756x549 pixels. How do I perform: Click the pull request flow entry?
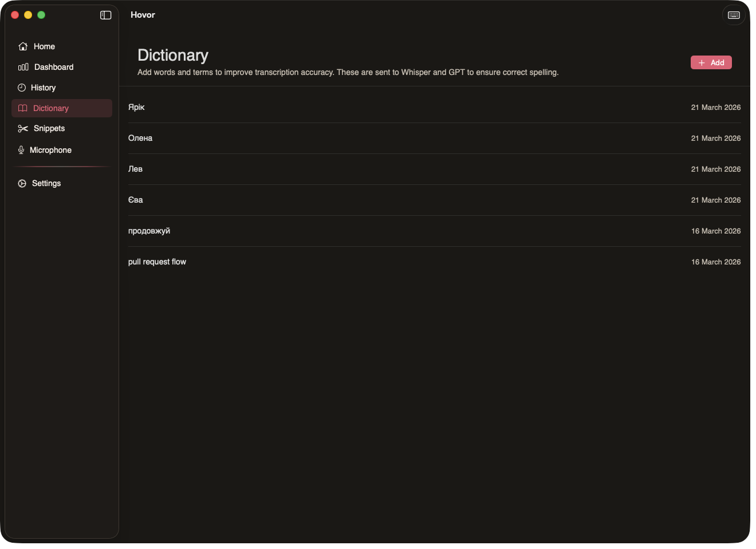click(157, 262)
